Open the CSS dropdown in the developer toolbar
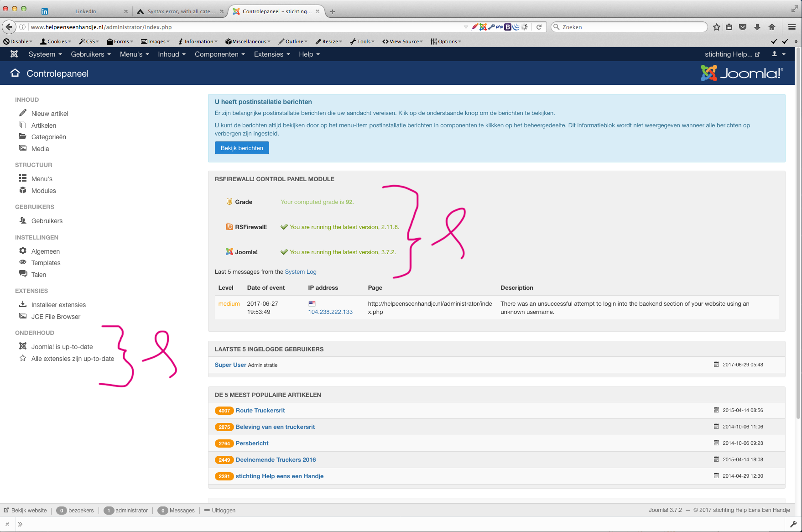Viewport: 802px width, 532px height. click(89, 42)
